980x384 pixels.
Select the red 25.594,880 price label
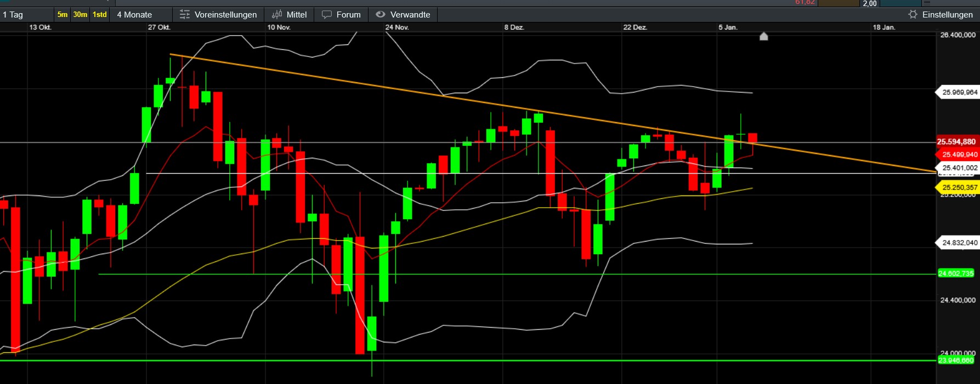tap(956, 142)
